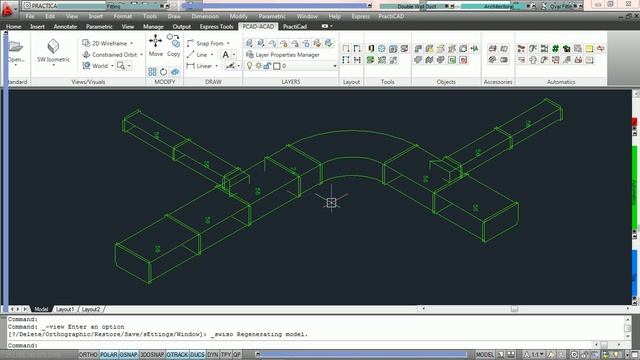Screen dimensions: 640x360
Task: Click the green hash icon in Automatics
Action: point(555,49)
